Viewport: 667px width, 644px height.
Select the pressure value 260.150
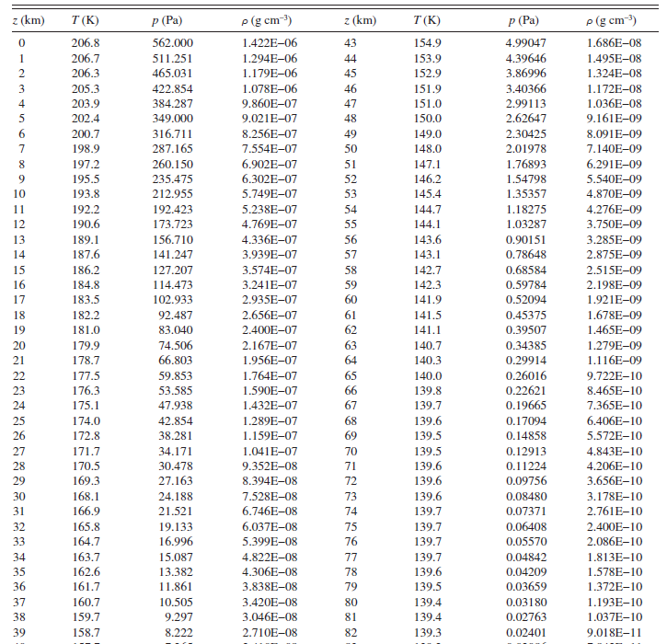pos(173,164)
